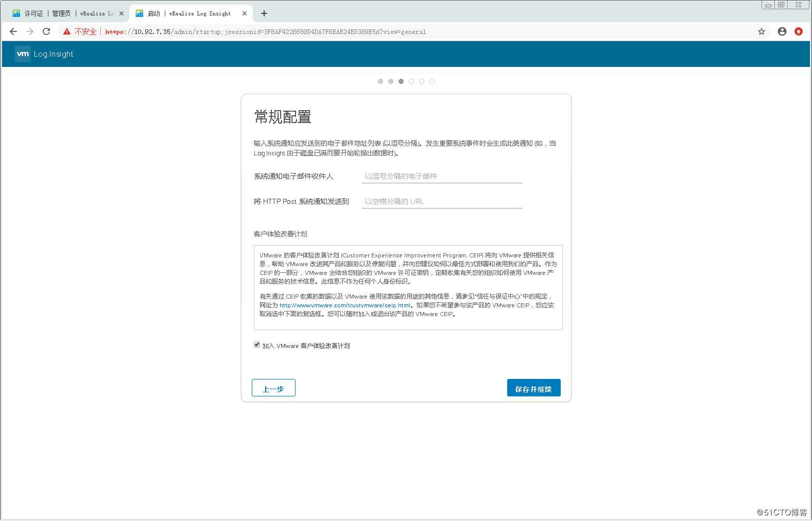Close the license administrator tab
Image resolution: width=812 pixels, height=521 pixels.
coord(122,13)
